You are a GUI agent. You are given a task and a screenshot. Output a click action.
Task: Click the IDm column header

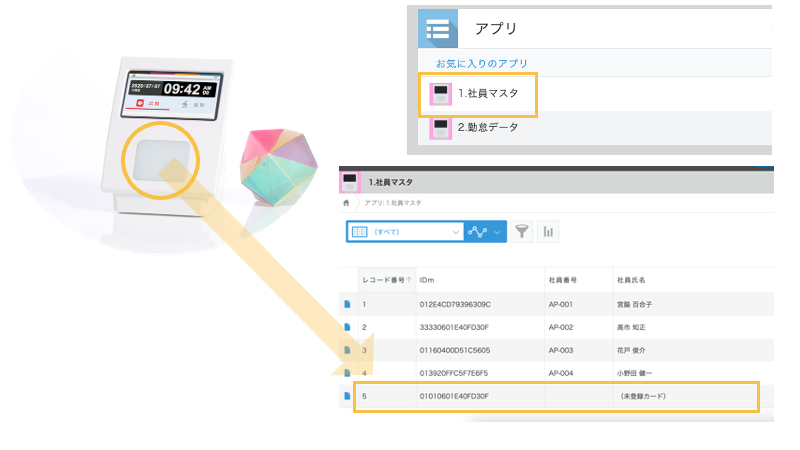click(427, 279)
